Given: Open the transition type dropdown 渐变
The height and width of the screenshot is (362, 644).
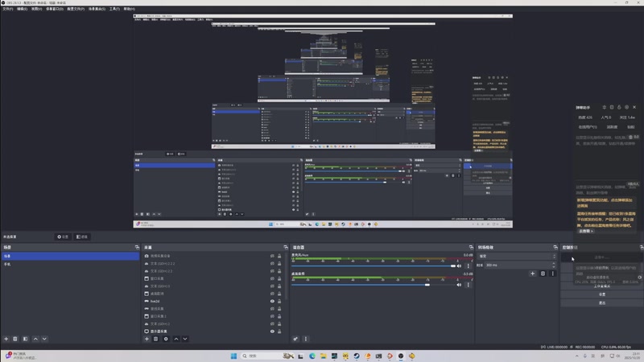Looking at the screenshot, I should point(517,256).
